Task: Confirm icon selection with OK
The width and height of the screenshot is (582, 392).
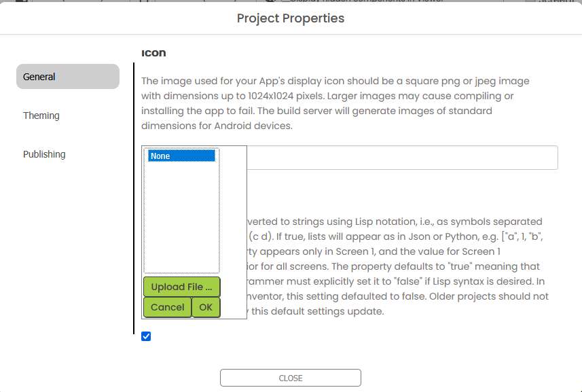Action: coord(206,307)
